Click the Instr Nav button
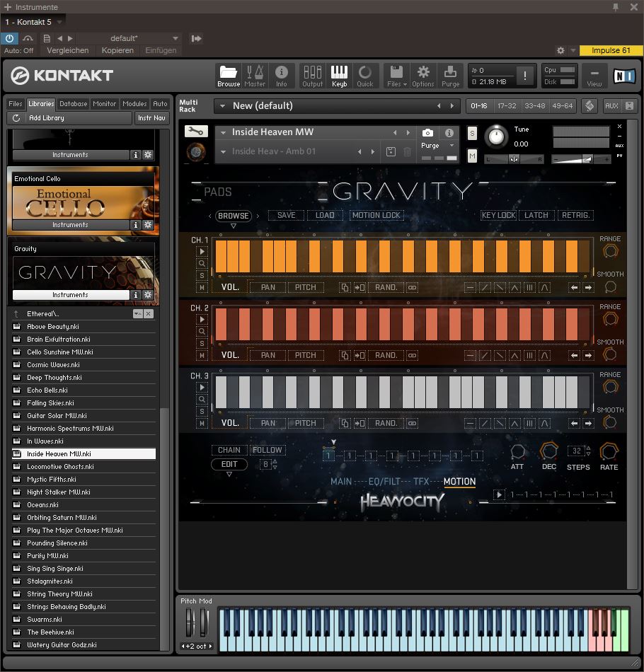The width and height of the screenshot is (644, 672). [151, 118]
